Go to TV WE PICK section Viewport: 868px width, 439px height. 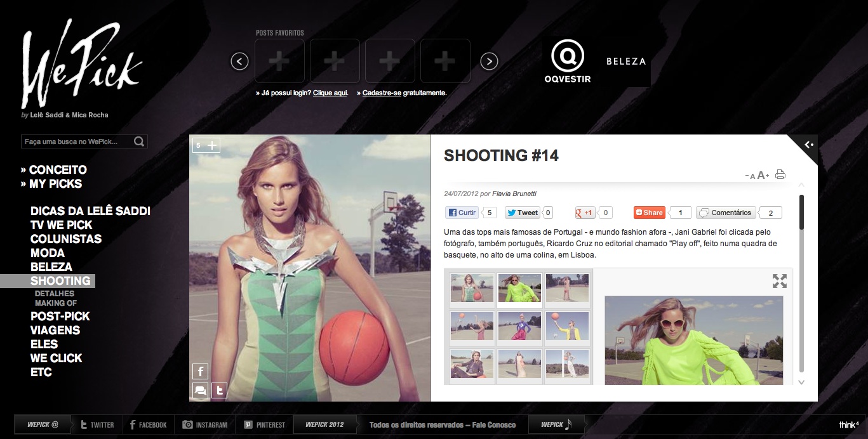tap(62, 225)
